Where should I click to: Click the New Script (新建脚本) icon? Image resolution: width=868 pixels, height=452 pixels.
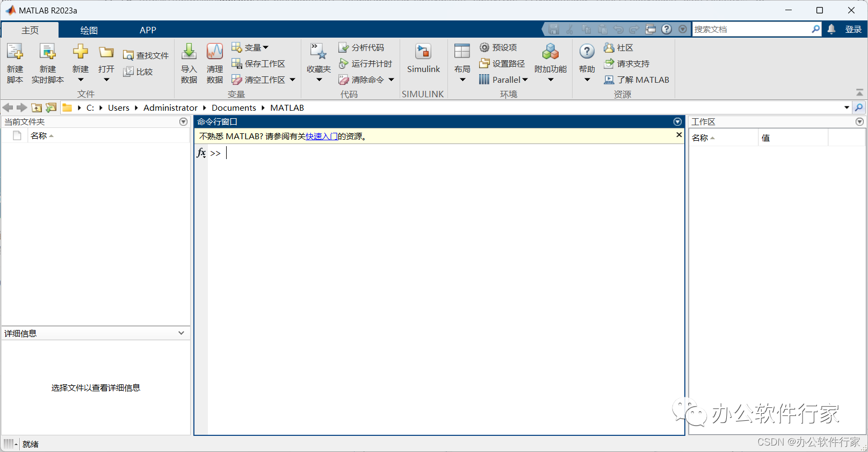pyautogui.click(x=15, y=52)
